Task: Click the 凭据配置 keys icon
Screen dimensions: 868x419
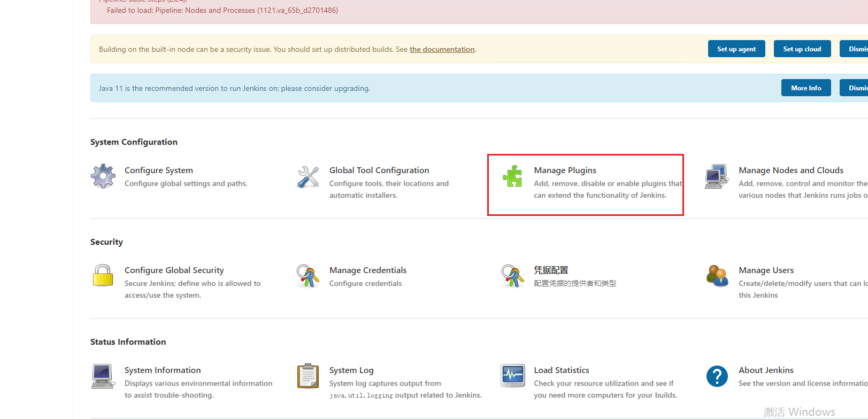Action: (512, 276)
